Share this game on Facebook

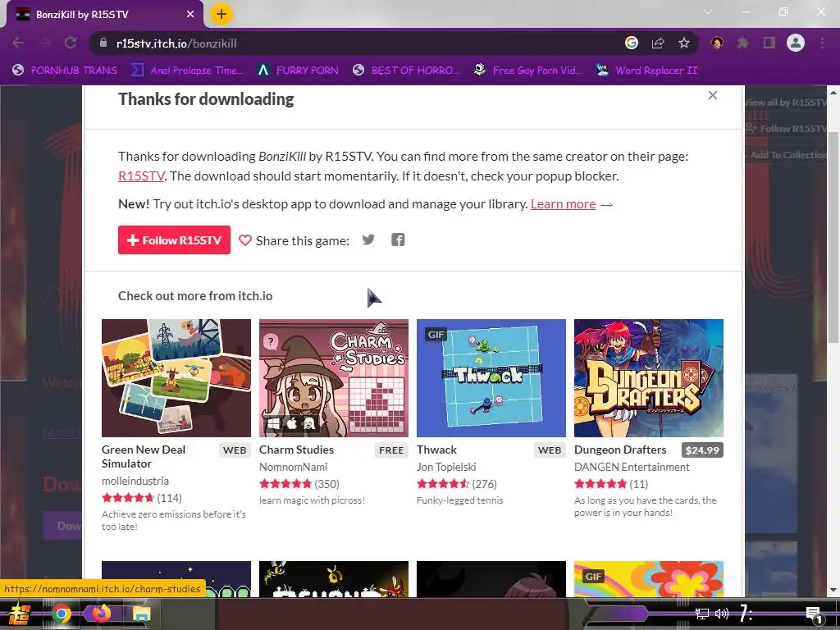[x=398, y=240]
